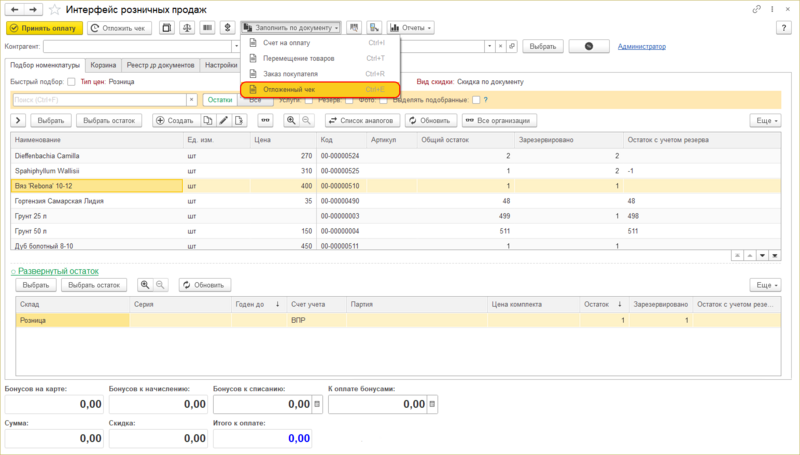The height and width of the screenshot is (455, 800).
Task: Click the search field with Поиск placeholder
Action: [100, 100]
